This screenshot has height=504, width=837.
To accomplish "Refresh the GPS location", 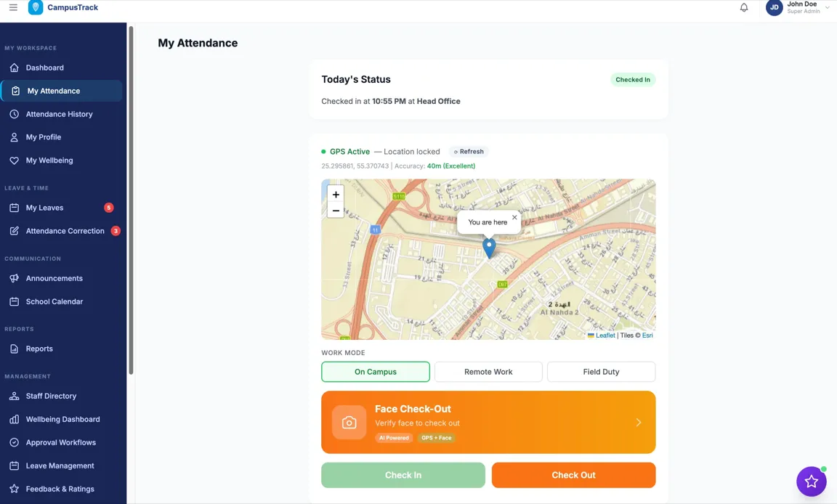I will tap(469, 152).
